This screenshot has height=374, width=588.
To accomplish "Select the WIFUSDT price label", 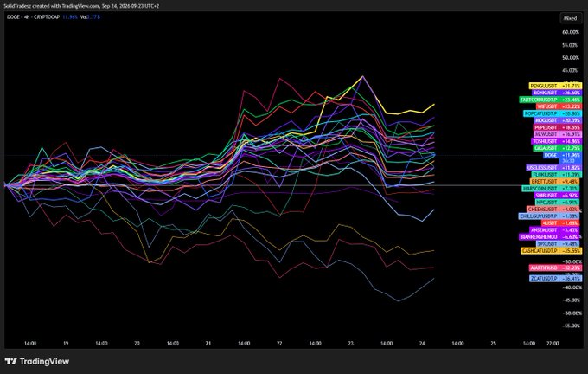I will (x=559, y=106).
